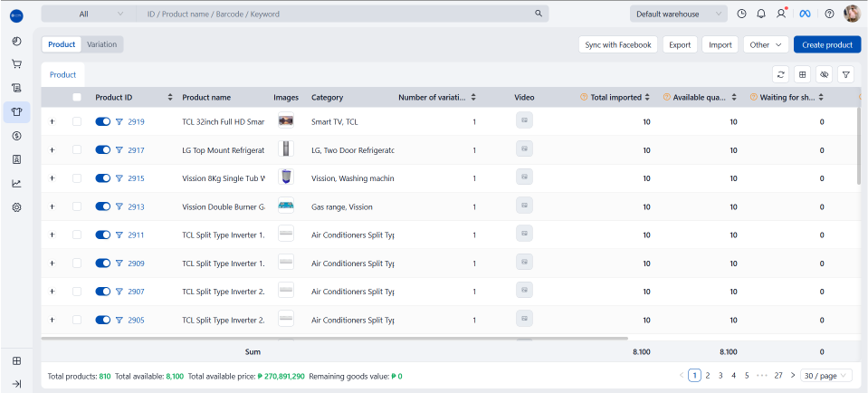Open the Default warehouse dropdown
This screenshot has height=393, width=868.
click(678, 14)
